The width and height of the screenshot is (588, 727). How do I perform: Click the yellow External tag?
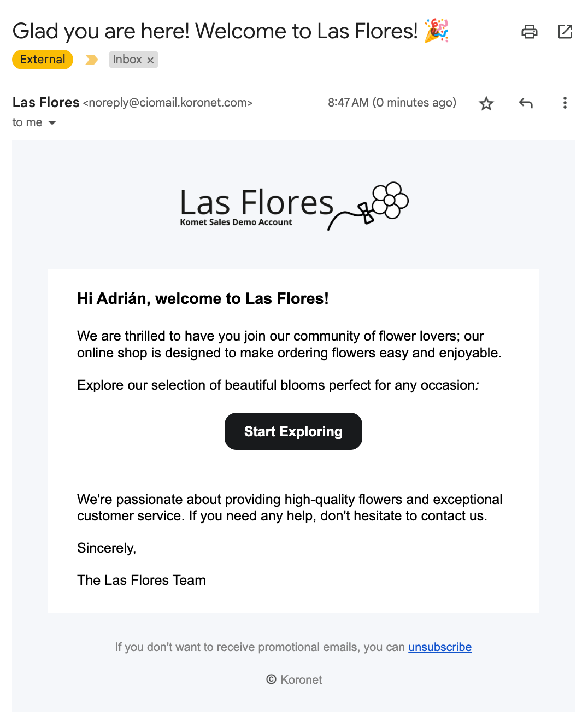43,60
